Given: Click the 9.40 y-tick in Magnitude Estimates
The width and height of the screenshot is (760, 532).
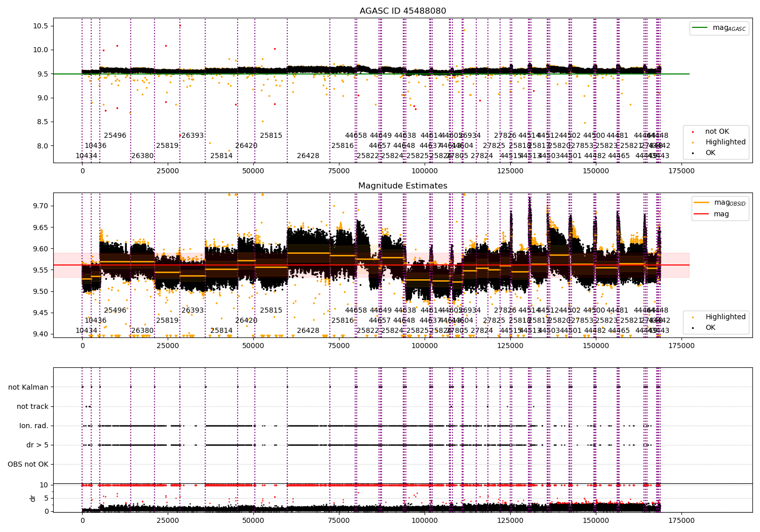Looking at the screenshot, I should [x=41, y=334].
